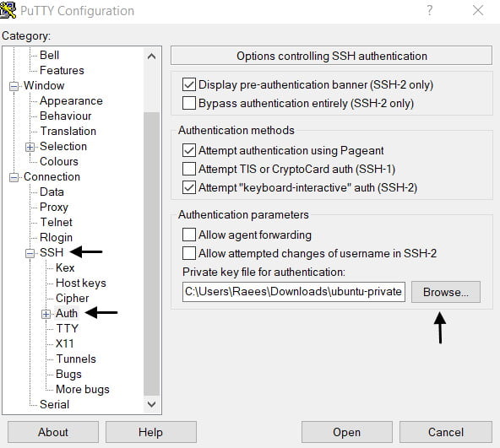Viewport: 500px width, 448px height.
Task: Click the category list scroll up arrow
Action: coord(152,57)
